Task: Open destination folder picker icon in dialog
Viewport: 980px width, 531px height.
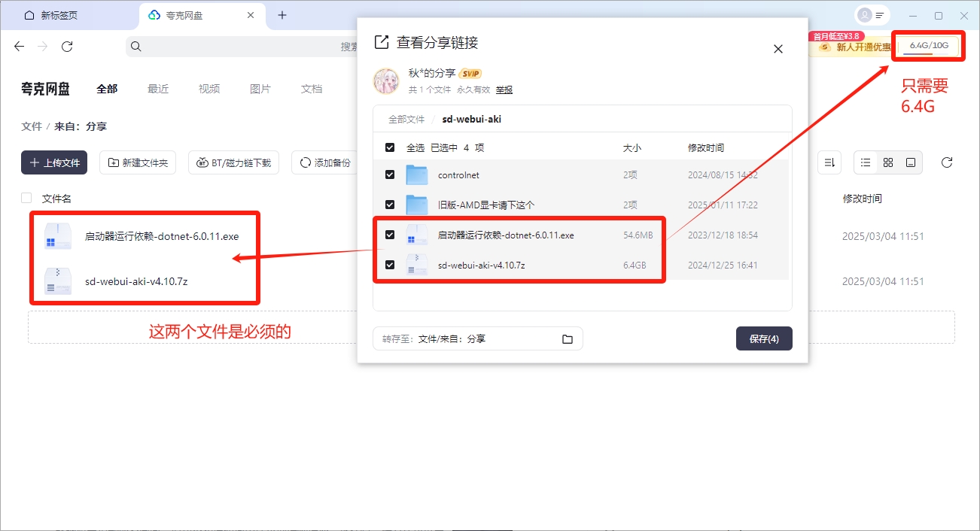Action: [568, 339]
